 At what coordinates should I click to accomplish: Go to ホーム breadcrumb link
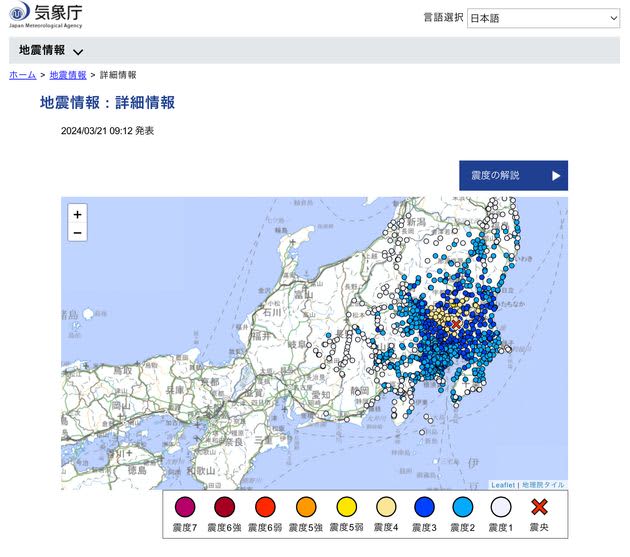point(23,75)
